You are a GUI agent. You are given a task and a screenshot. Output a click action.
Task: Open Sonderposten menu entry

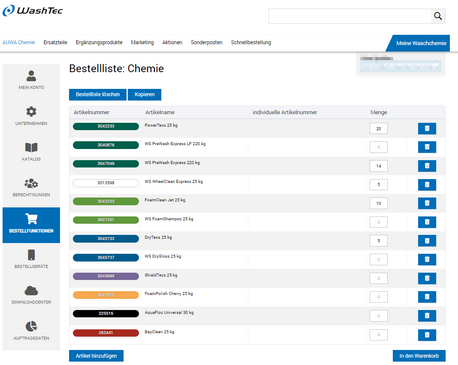coord(206,42)
